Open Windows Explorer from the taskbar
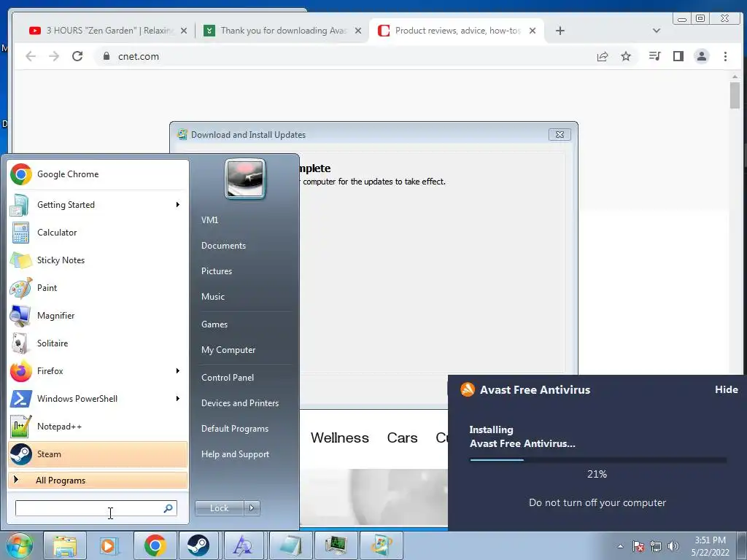The image size is (747, 560). (65, 545)
